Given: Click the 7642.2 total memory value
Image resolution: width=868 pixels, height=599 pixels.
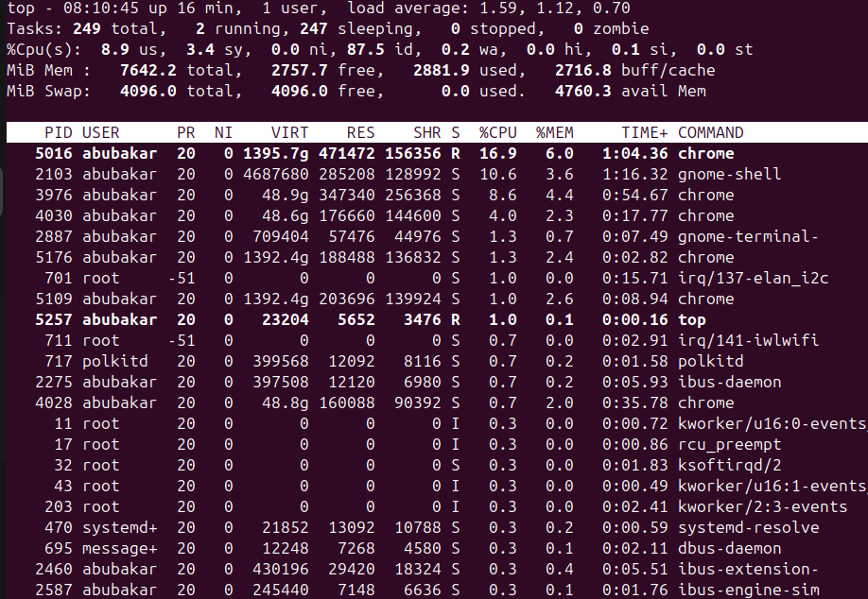Looking at the screenshot, I should [x=148, y=70].
